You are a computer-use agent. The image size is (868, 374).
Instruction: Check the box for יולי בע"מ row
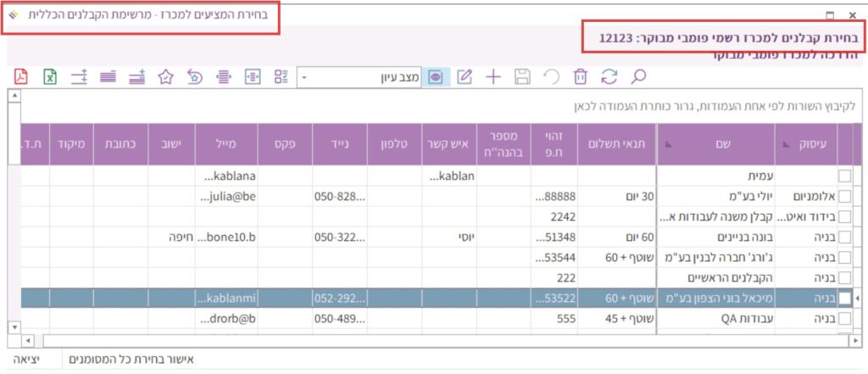844,196
